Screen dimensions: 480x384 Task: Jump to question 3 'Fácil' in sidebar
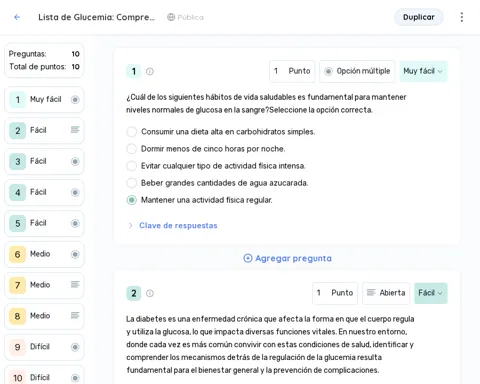tap(44, 161)
